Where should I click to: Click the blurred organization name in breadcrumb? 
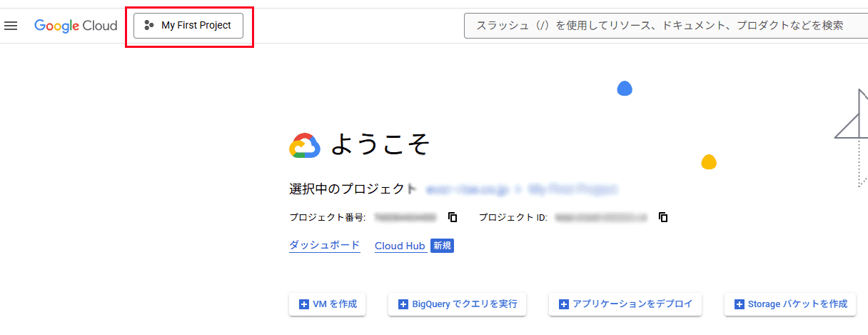click(x=466, y=189)
